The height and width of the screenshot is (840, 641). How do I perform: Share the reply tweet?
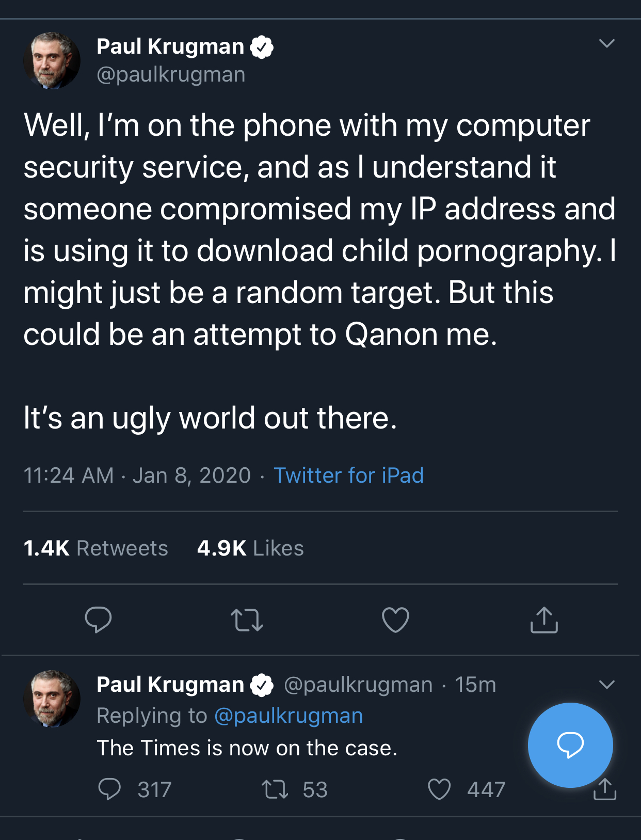605,789
